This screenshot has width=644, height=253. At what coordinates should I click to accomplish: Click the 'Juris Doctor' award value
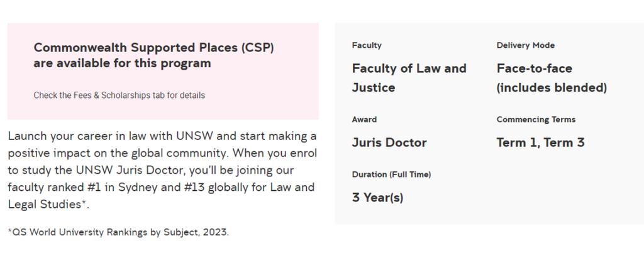coord(389,143)
